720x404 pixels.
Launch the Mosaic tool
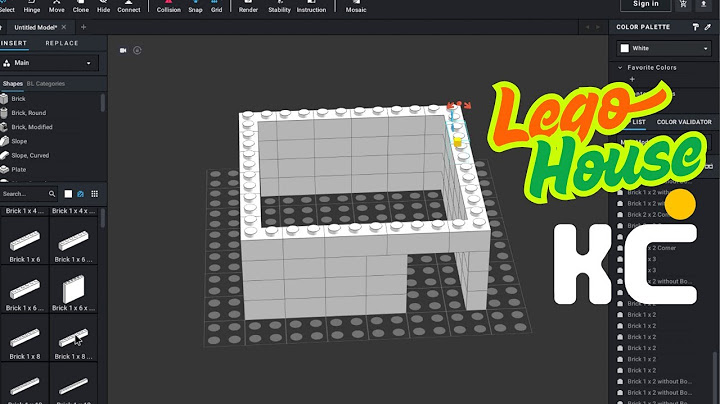pos(356,7)
